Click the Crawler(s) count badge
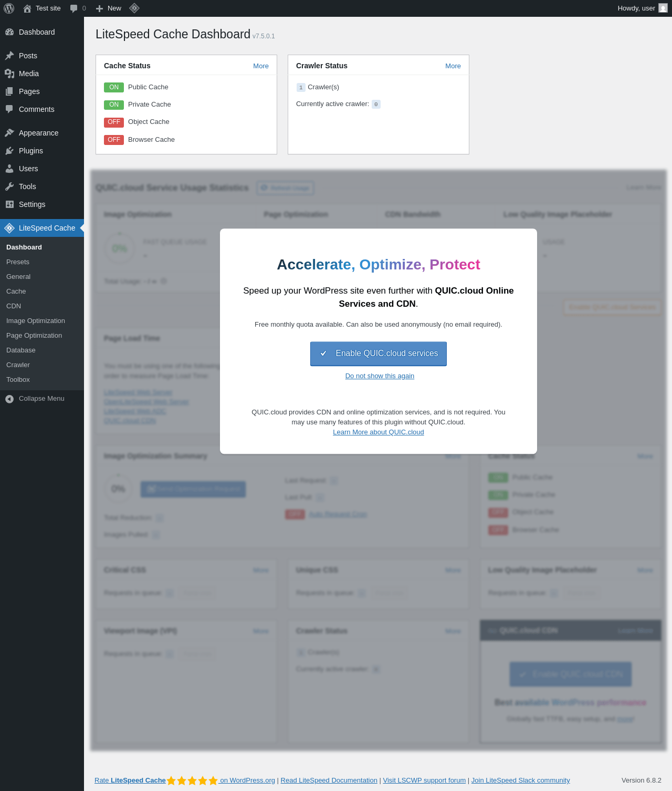The height and width of the screenshot is (791, 672). pos(301,88)
